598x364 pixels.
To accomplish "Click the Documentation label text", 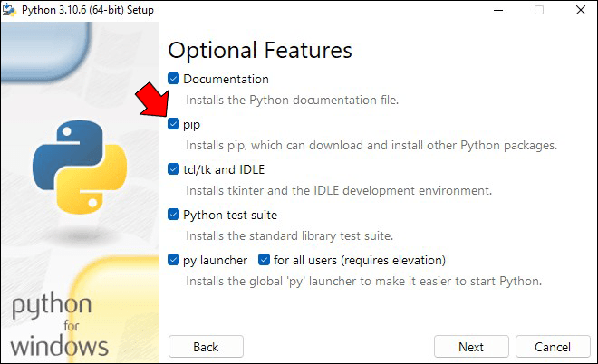I will (226, 80).
